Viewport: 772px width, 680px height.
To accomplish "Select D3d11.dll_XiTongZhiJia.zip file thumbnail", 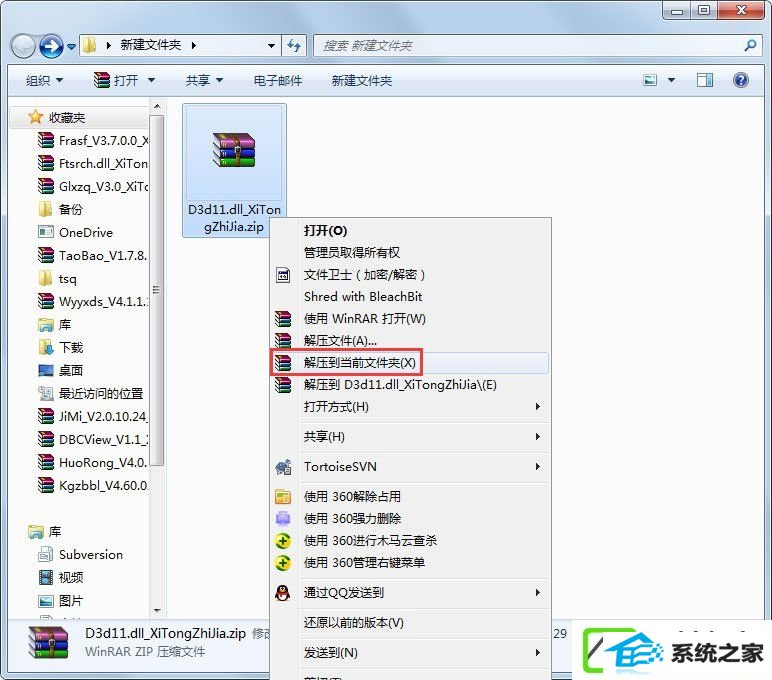I will pyautogui.click(x=234, y=170).
